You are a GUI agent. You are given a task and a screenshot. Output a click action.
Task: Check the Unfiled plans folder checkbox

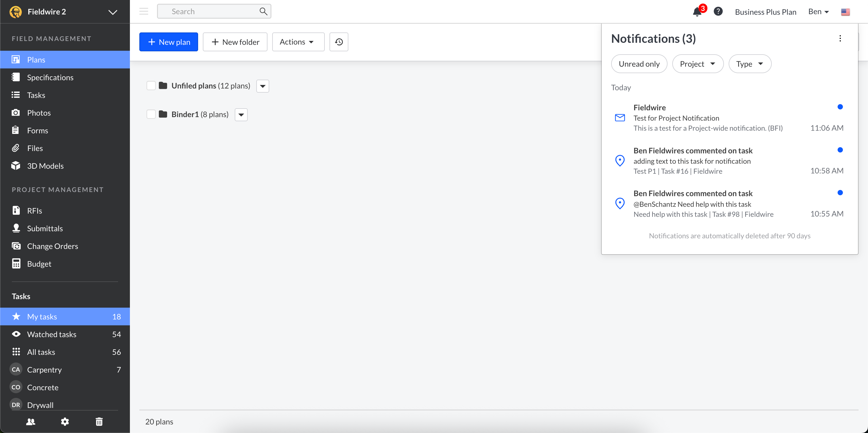[151, 86]
